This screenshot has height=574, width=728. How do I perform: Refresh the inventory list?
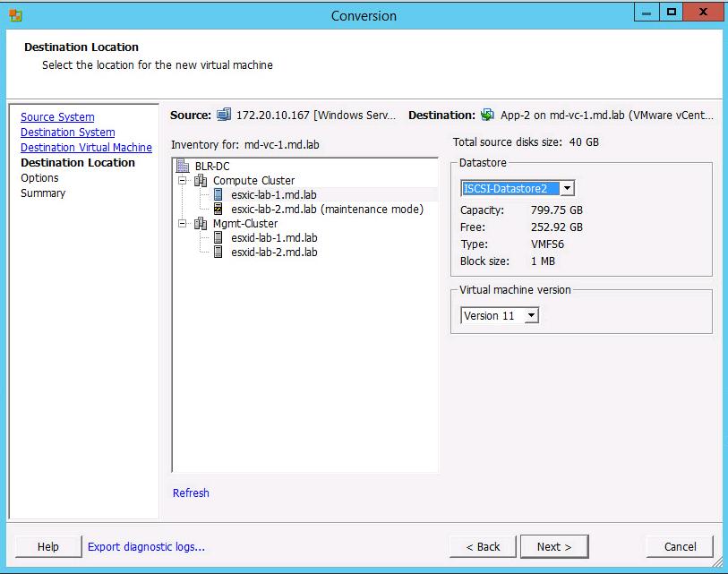(x=191, y=493)
